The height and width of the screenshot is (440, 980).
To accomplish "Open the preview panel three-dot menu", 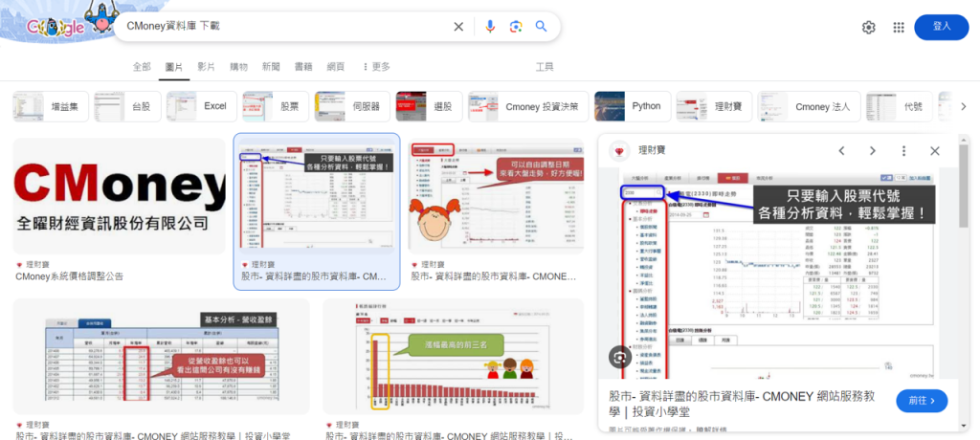I will [x=903, y=150].
